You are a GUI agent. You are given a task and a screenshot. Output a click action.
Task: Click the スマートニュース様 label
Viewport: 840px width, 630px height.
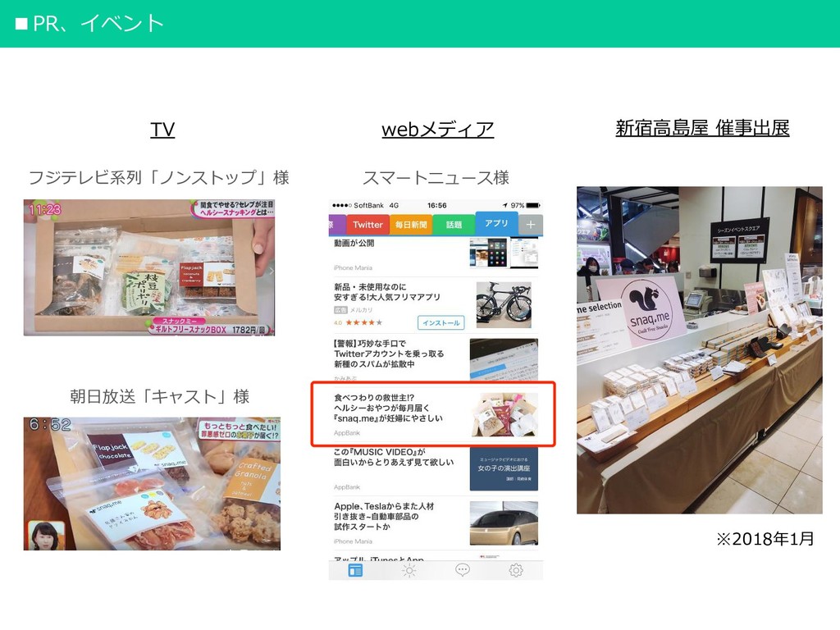pyautogui.click(x=436, y=178)
